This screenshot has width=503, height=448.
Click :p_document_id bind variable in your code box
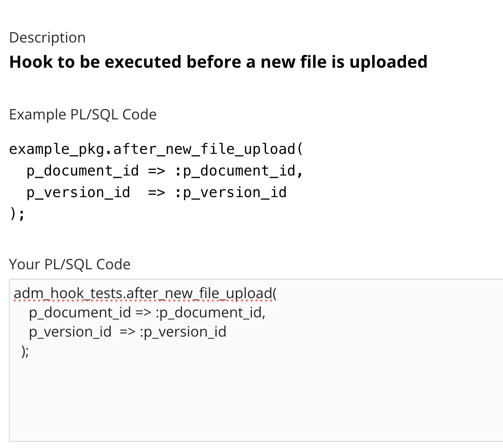[210, 313]
